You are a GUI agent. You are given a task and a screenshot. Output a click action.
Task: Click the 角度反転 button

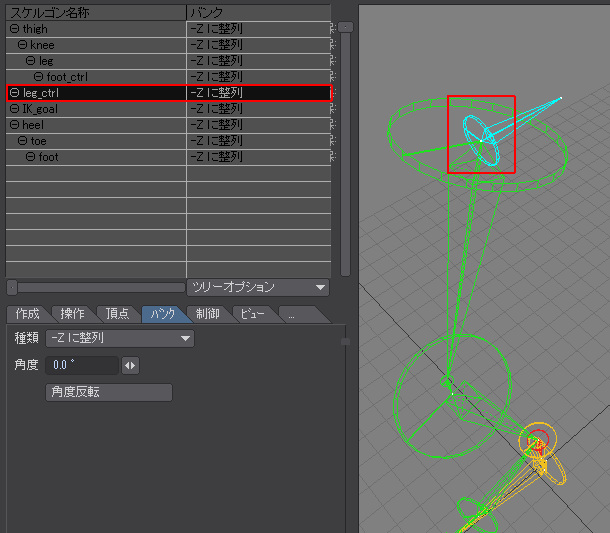(x=109, y=392)
